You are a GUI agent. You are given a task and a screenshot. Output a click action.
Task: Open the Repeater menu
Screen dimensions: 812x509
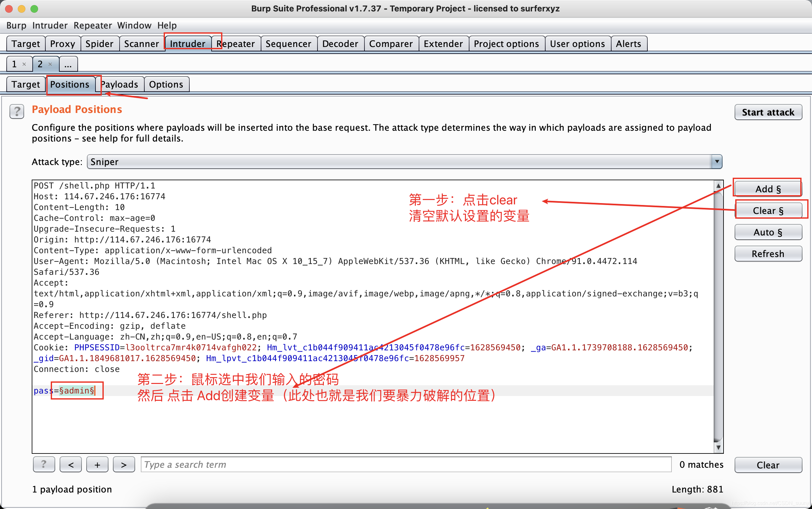coord(93,25)
